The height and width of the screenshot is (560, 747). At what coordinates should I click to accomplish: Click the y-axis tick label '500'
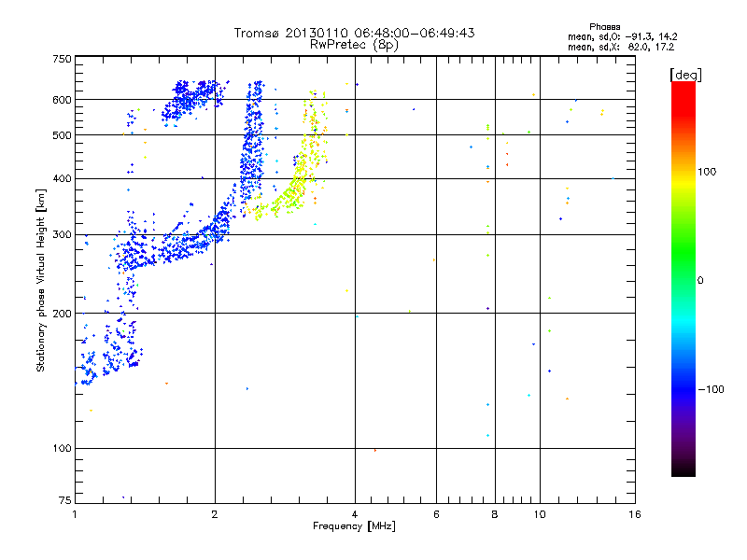click(x=62, y=135)
